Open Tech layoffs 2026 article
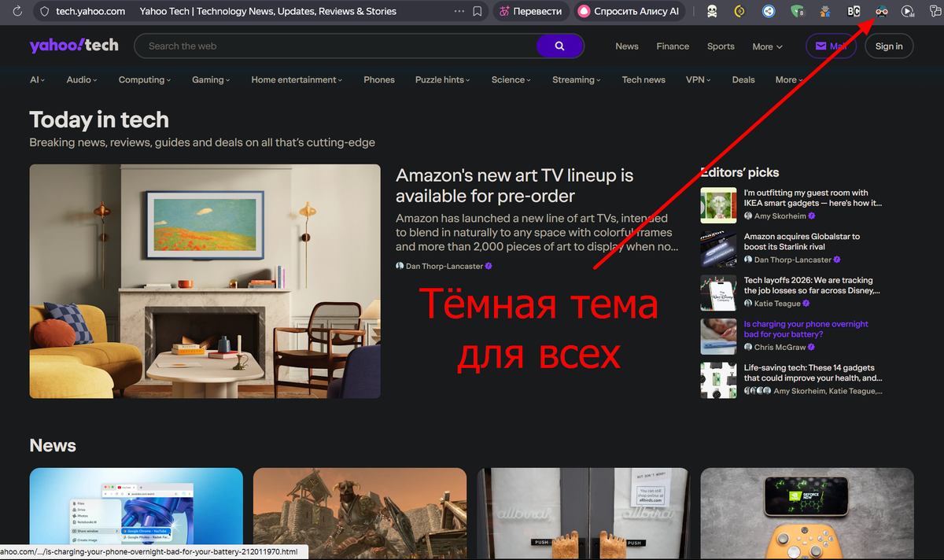This screenshot has width=944, height=560. (810, 286)
